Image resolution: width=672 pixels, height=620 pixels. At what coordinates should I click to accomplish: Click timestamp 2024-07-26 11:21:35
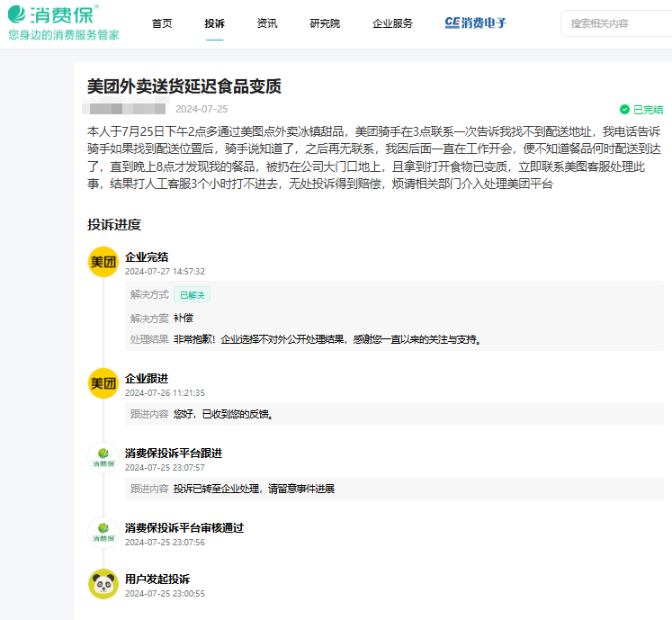pyautogui.click(x=165, y=392)
